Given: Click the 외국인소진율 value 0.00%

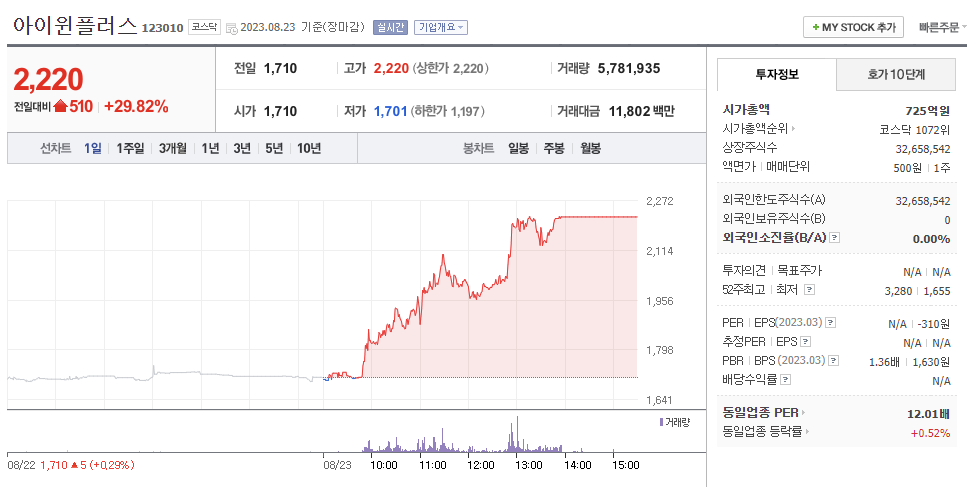Looking at the screenshot, I should coord(931,239).
